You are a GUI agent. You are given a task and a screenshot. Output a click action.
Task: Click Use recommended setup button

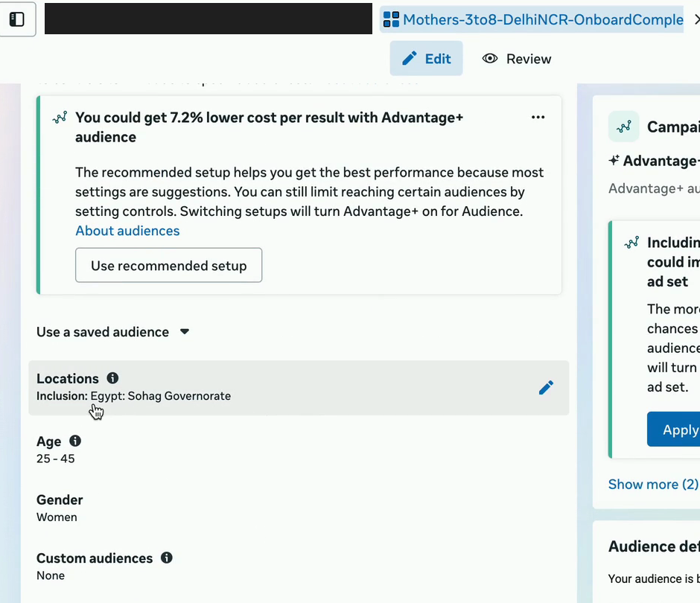click(x=169, y=265)
